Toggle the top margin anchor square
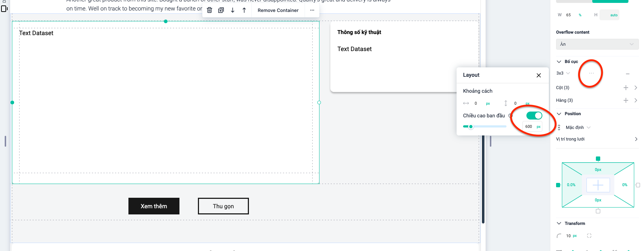644x251 pixels. tap(598, 159)
